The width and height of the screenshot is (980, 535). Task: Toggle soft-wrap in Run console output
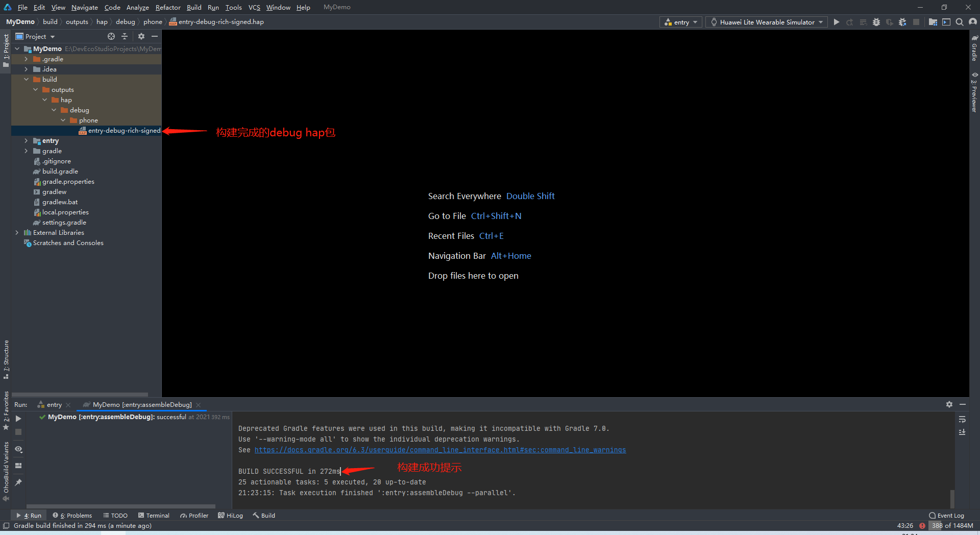click(x=962, y=420)
